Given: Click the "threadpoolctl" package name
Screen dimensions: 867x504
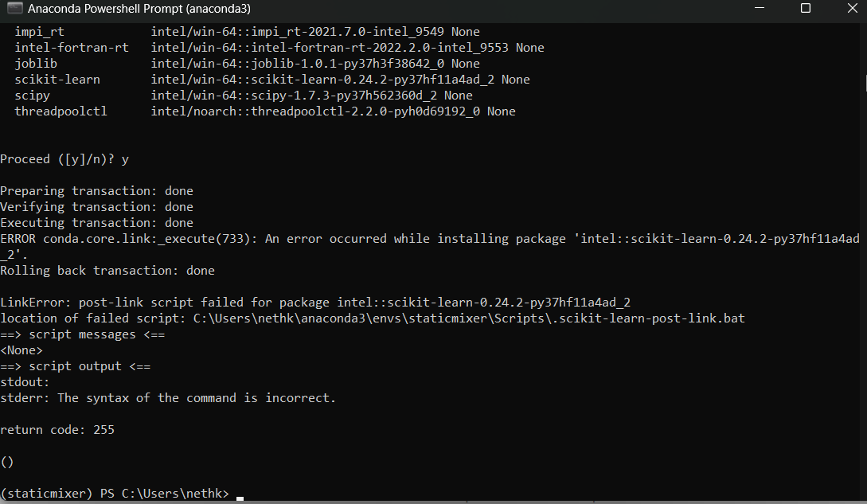Looking at the screenshot, I should 61,111.
